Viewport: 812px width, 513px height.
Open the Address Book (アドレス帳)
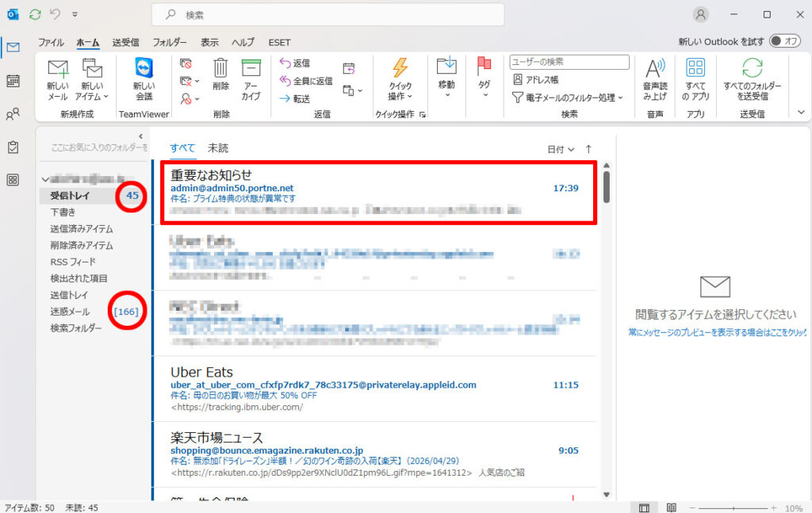(537, 79)
